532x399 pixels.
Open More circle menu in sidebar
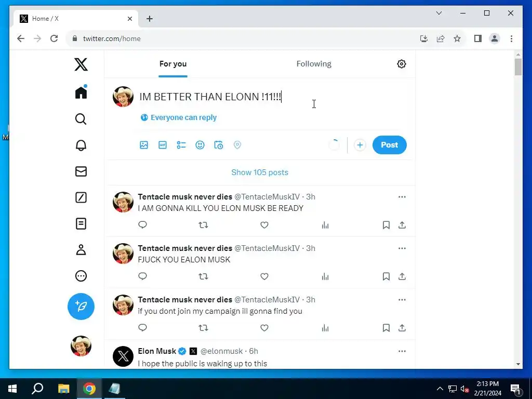81,276
